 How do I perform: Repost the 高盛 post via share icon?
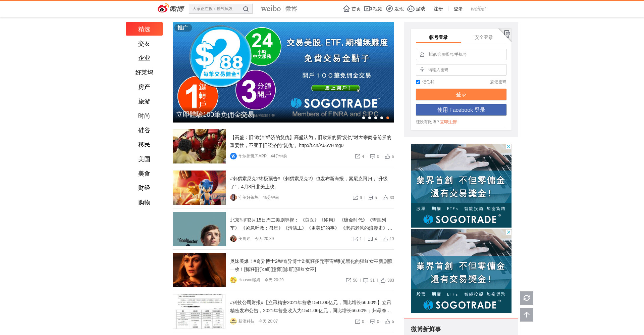358,156
